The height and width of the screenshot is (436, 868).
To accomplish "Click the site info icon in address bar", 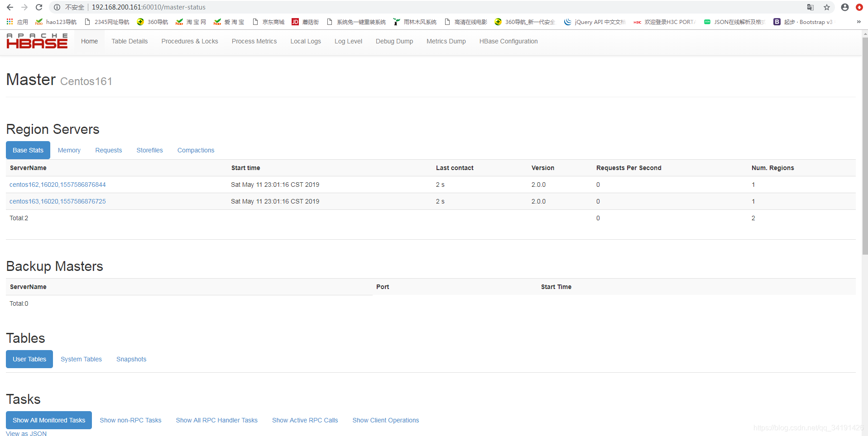I will click(57, 7).
